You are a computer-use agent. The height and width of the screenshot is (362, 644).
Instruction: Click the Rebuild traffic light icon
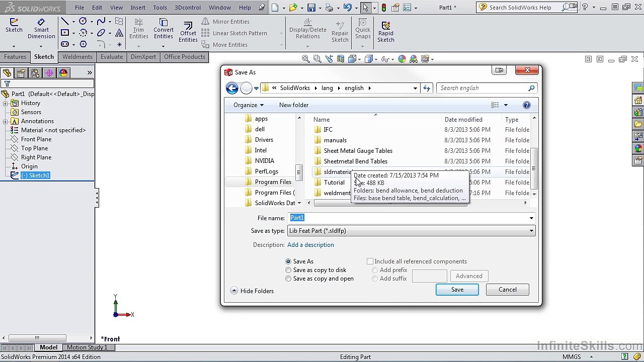[384, 8]
